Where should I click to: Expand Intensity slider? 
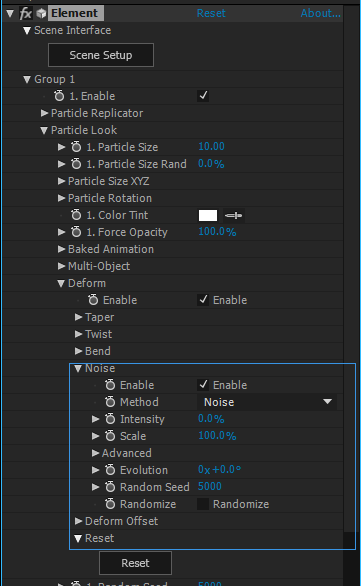point(96,419)
